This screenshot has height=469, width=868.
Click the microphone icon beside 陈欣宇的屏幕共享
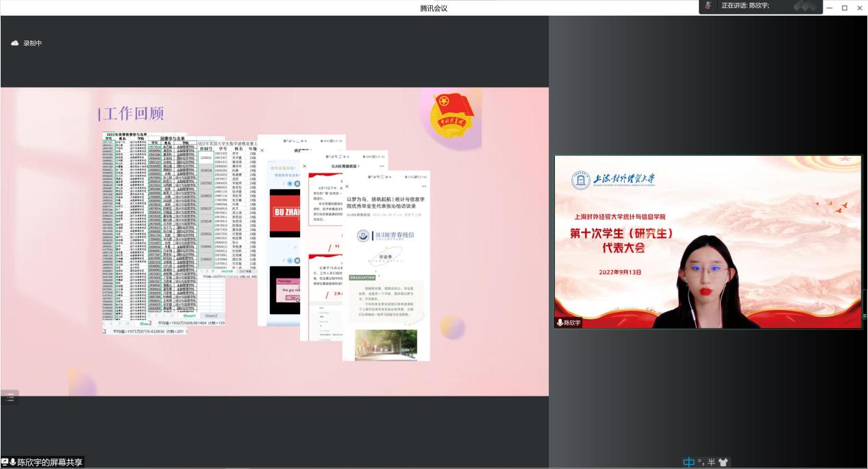point(12,462)
